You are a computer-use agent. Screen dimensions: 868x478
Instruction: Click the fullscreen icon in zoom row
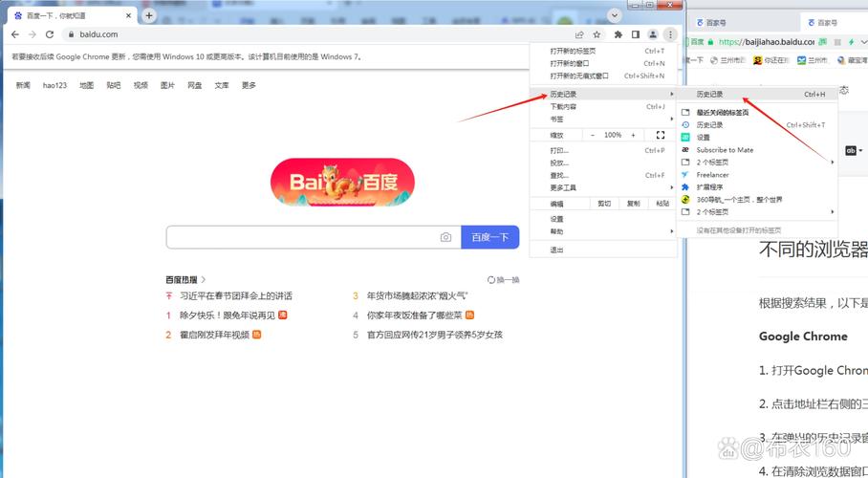(x=660, y=135)
